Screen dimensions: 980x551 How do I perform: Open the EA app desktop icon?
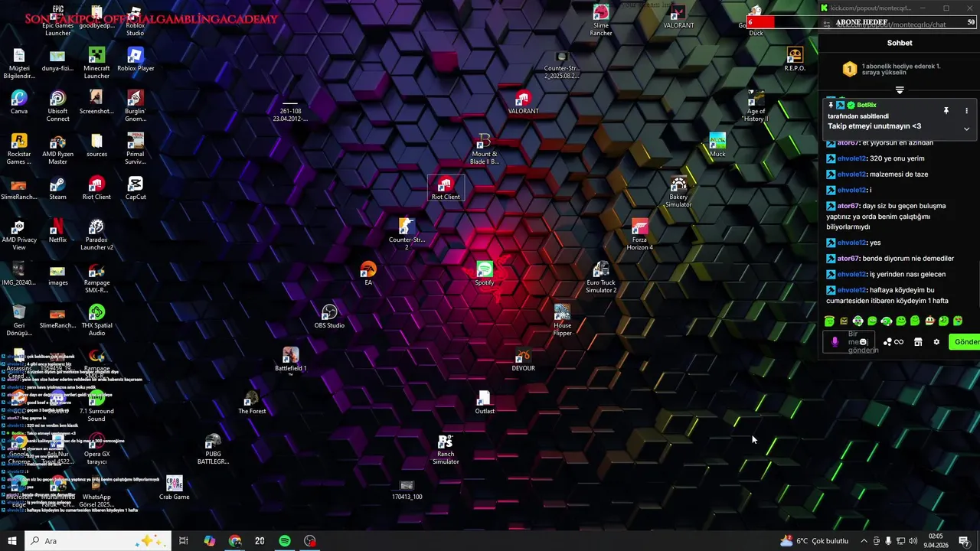368,274
